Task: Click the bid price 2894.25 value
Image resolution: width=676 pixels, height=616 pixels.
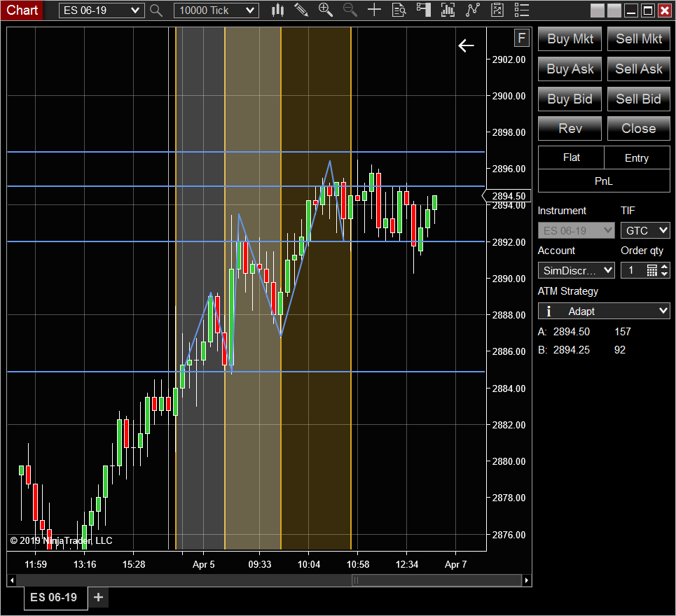Action: [x=571, y=350]
